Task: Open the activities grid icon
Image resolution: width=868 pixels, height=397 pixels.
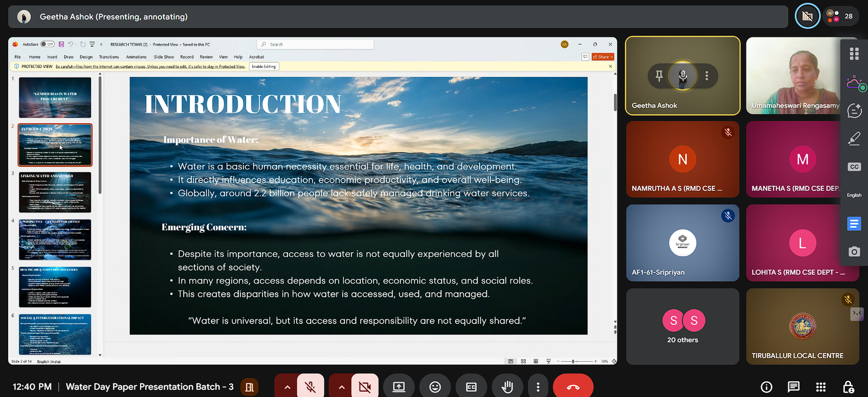Action: pyautogui.click(x=821, y=387)
